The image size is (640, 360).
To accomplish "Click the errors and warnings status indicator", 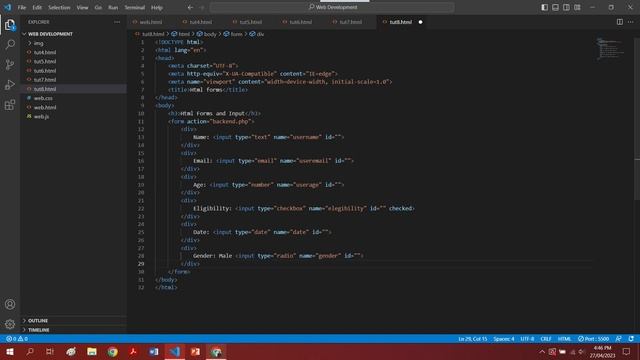I will (x=17, y=339).
